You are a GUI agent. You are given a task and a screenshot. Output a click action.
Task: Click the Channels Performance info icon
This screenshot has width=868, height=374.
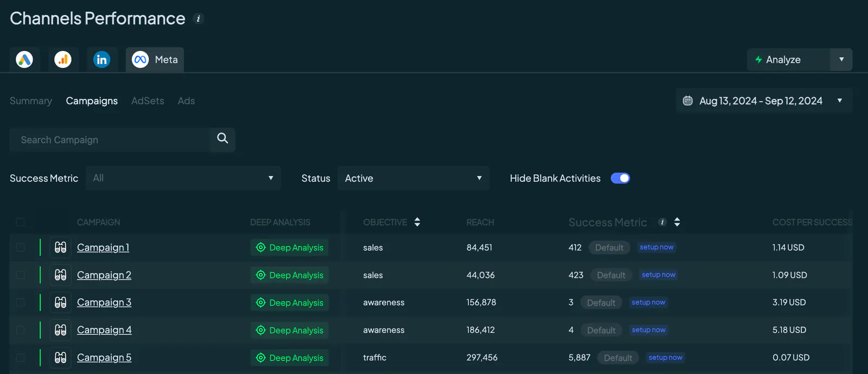click(x=199, y=18)
